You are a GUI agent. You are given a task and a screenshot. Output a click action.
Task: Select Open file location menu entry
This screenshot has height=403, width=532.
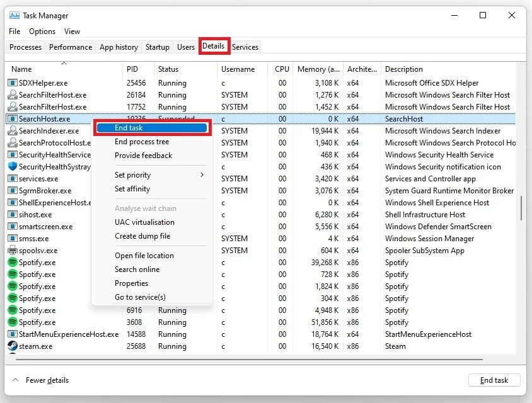pos(144,256)
